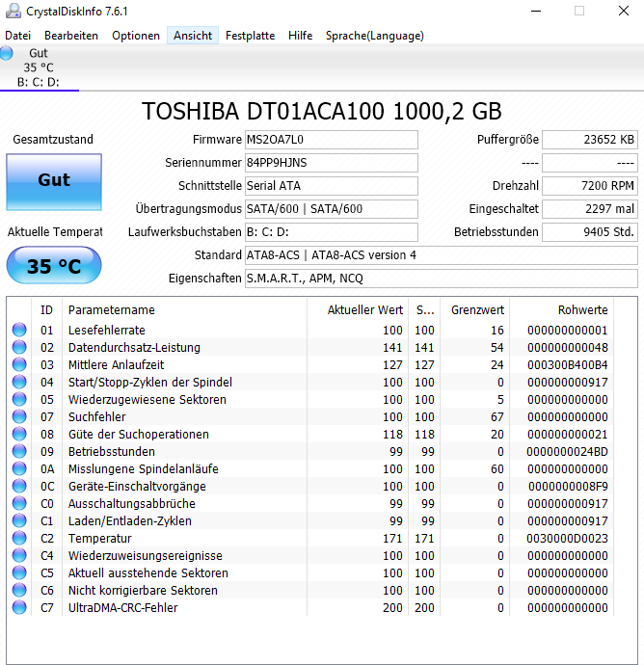The image size is (644, 665).
Task: Click the Gut health status button
Action: (54, 182)
